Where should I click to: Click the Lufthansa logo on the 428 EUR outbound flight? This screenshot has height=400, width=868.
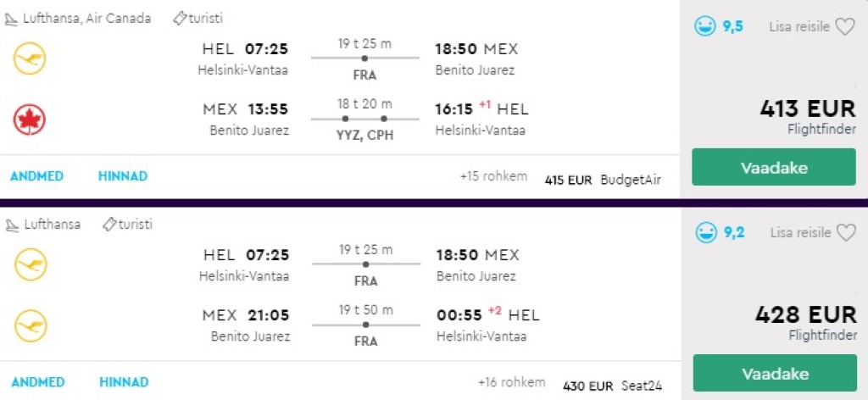[x=31, y=265]
